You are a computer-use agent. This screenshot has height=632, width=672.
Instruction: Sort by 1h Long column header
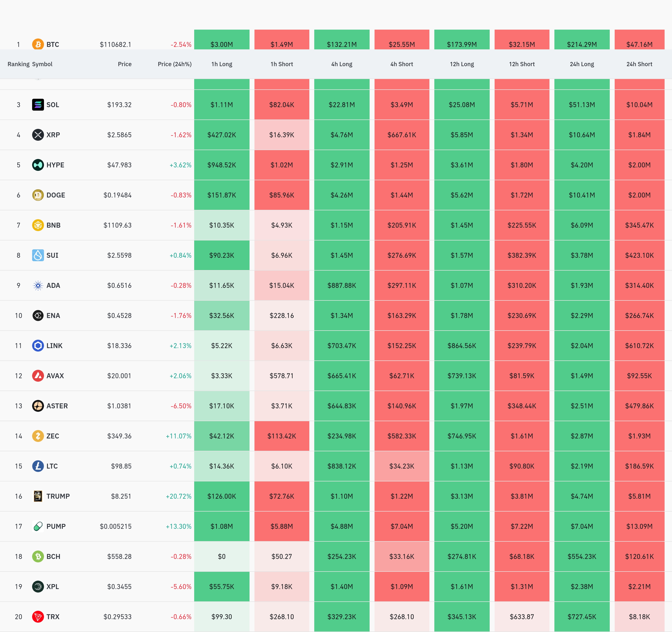point(222,64)
